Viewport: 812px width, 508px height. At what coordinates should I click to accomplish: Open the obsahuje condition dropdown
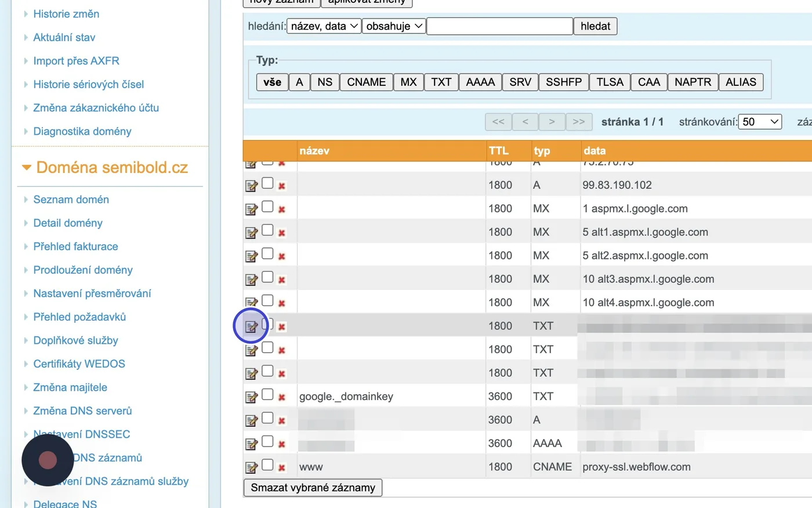394,26
